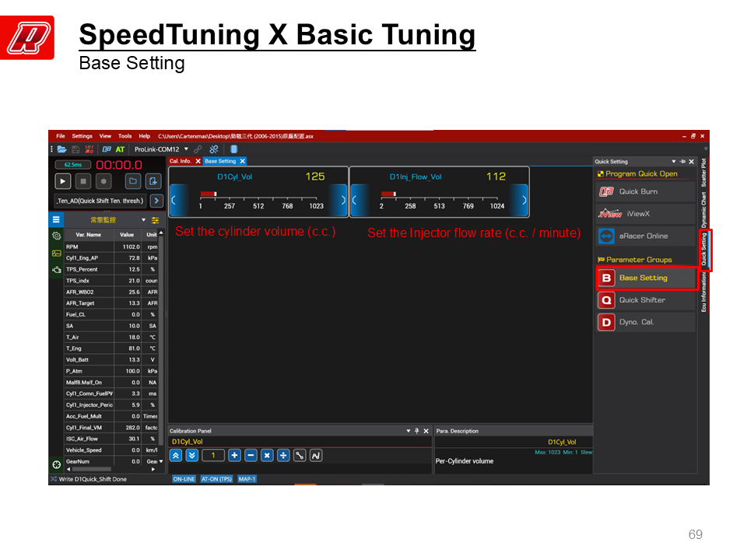Close the Base Setting tab

click(x=243, y=162)
